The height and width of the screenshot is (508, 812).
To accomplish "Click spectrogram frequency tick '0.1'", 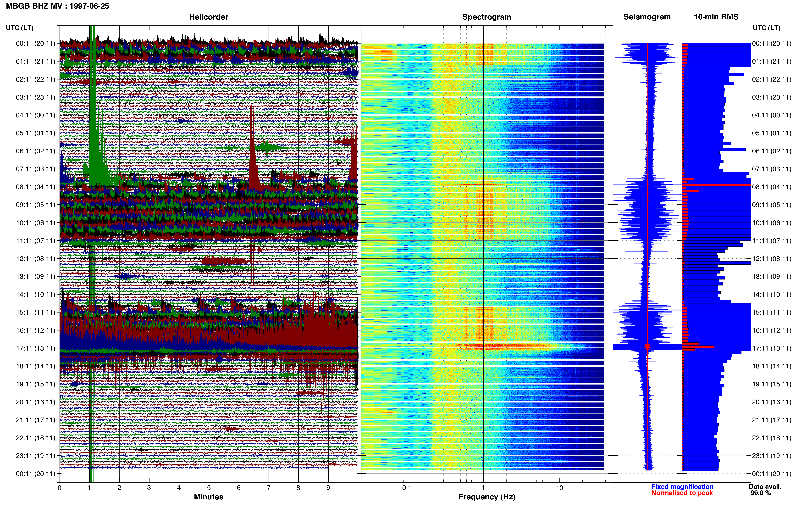I will tap(407, 488).
